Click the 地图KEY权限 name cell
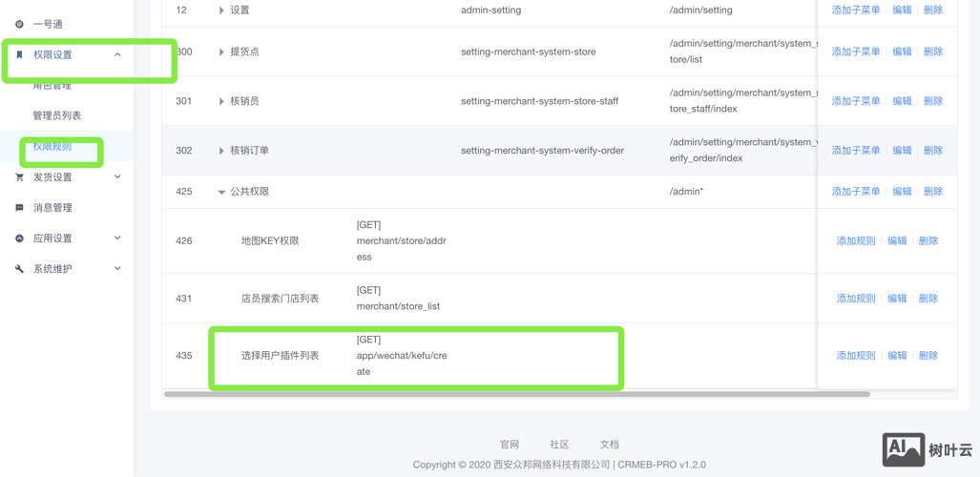The width and height of the screenshot is (980, 477). [270, 240]
